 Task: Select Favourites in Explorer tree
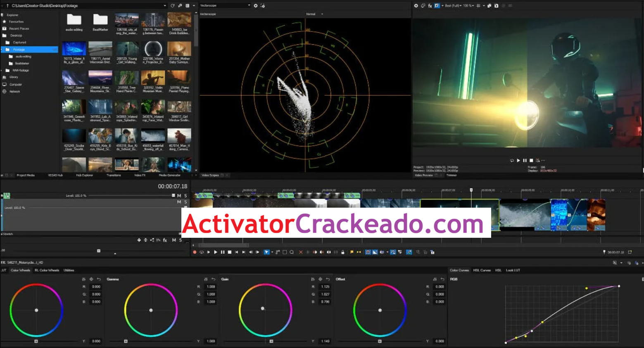coord(16,21)
